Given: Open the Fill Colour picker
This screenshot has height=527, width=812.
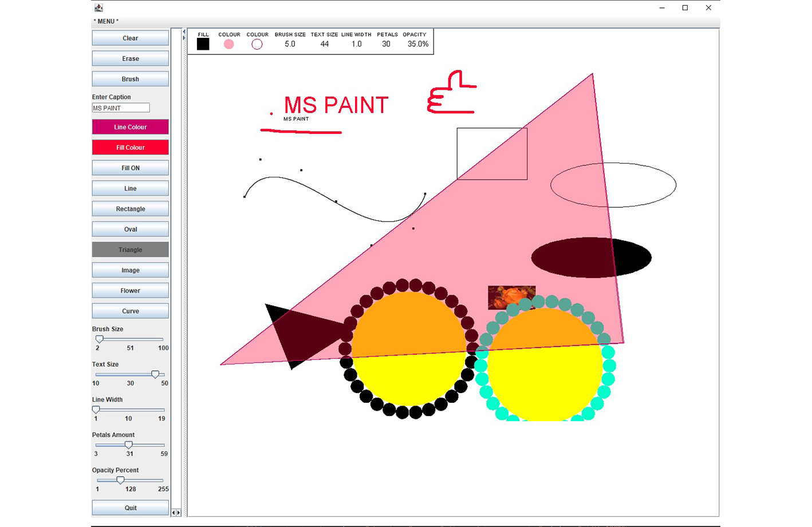Looking at the screenshot, I should 130,148.
